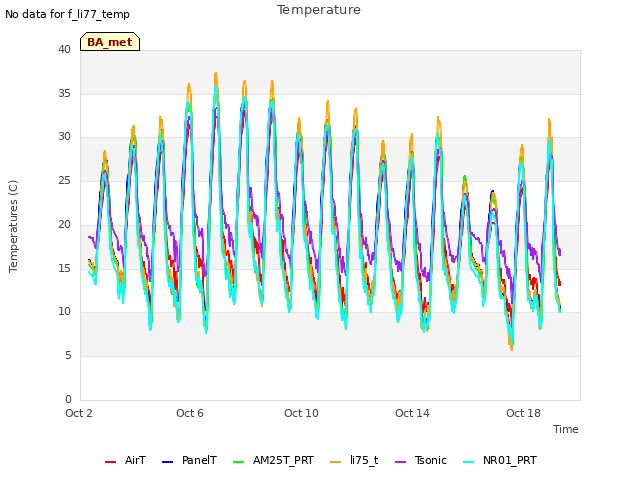Toggle the PanelT series in the legend

click(x=189, y=460)
